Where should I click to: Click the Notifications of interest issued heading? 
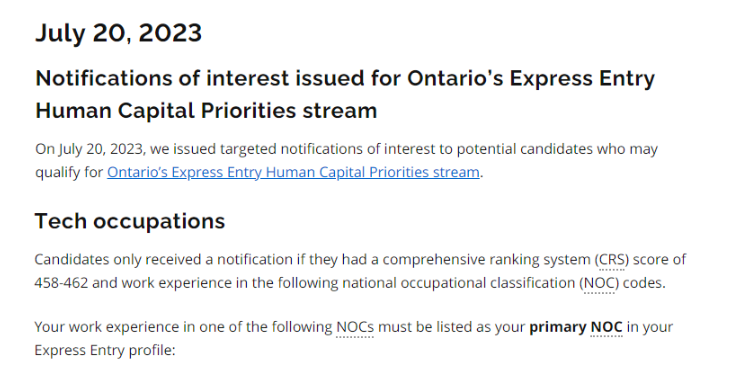tap(345, 78)
